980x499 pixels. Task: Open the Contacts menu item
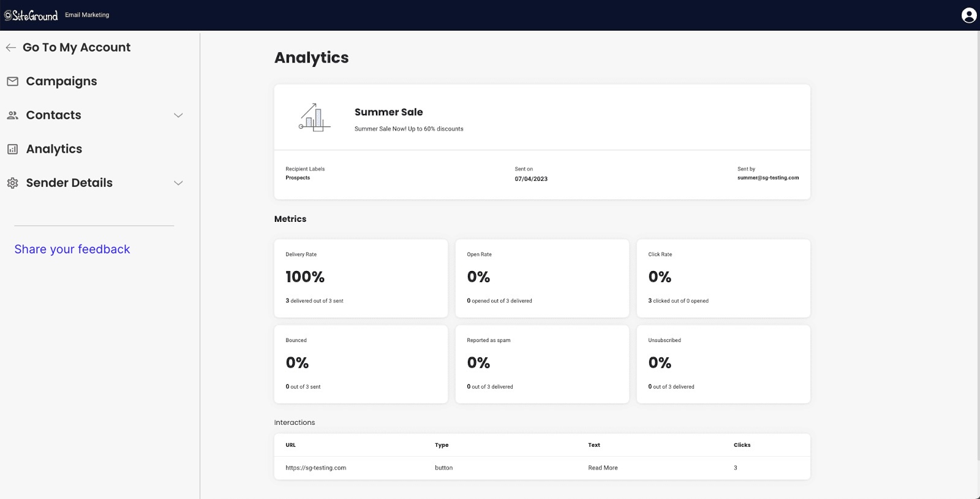(x=53, y=115)
